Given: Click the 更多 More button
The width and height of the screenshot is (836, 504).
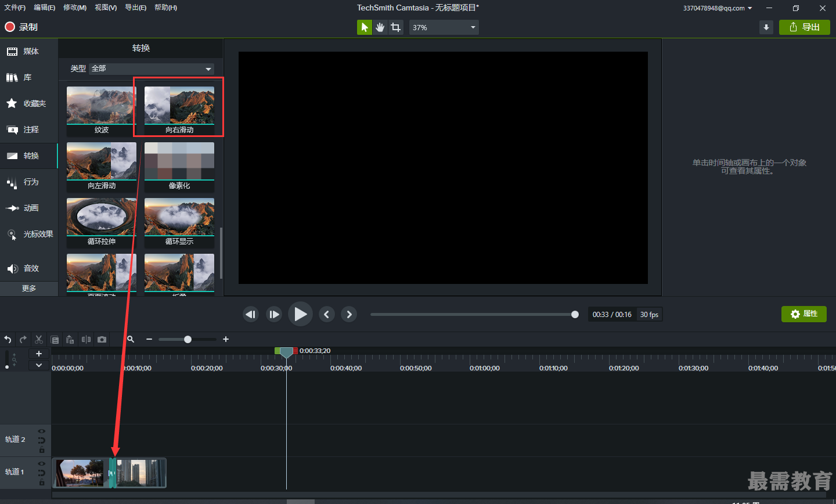Looking at the screenshot, I should (29, 289).
